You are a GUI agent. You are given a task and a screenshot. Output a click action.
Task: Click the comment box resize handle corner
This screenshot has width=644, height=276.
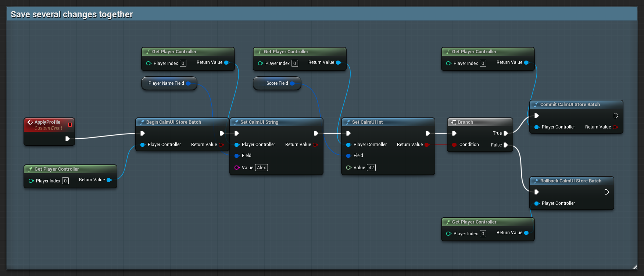coord(634,266)
